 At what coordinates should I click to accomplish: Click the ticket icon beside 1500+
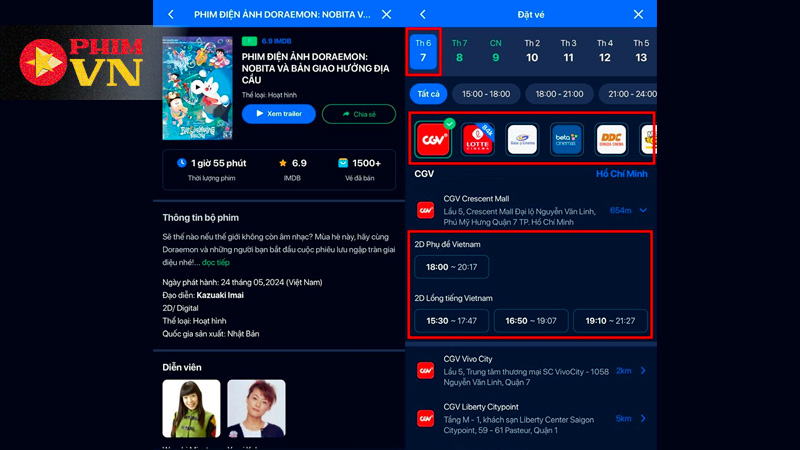pos(343,163)
